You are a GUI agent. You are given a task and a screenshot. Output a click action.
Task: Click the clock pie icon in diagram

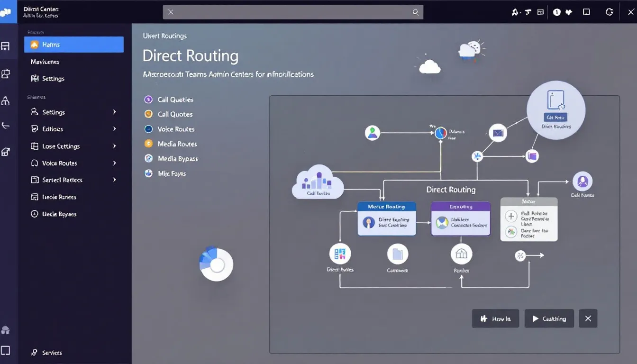[x=441, y=133]
